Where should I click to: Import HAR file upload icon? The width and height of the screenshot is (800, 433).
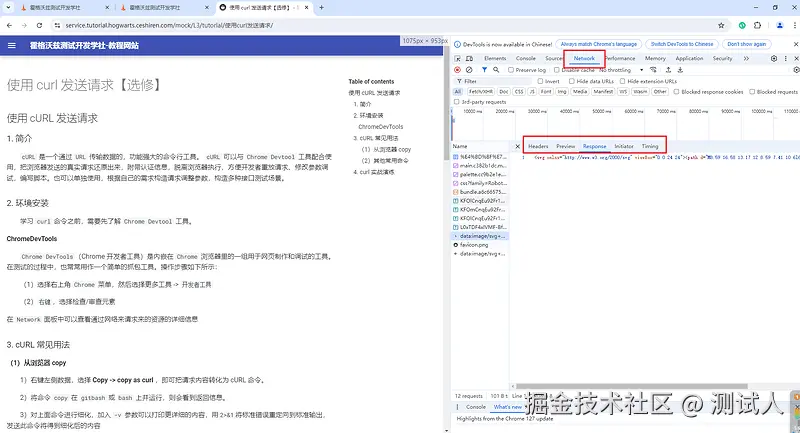[668, 70]
